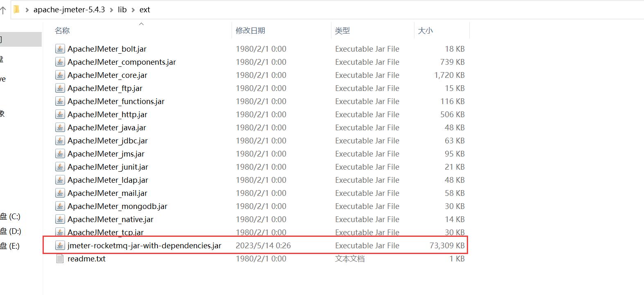This screenshot has width=644, height=295.
Task: Select ApacheJMeter_mail.jar file name
Action: [108, 193]
